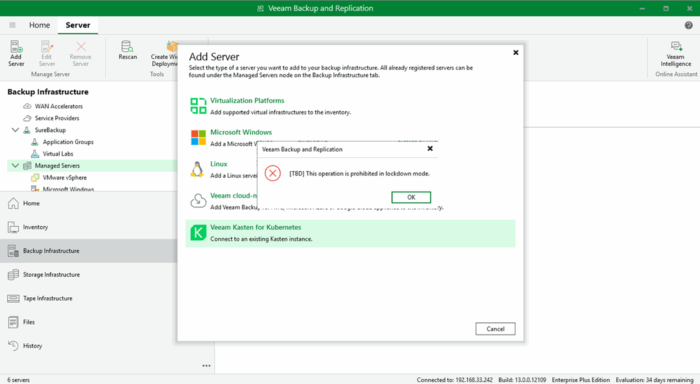Click the Virtualization Platforms icon
This screenshot has width=700, height=384.
point(198,106)
